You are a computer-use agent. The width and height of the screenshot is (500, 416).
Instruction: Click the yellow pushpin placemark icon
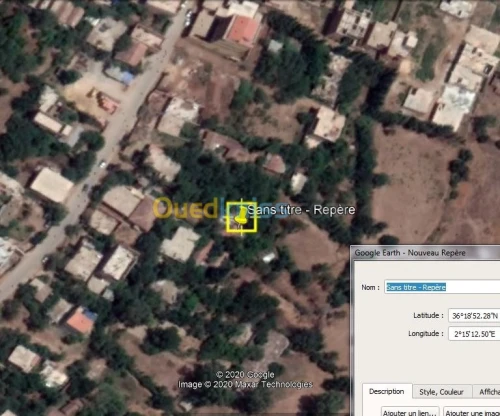tap(240, 215)
